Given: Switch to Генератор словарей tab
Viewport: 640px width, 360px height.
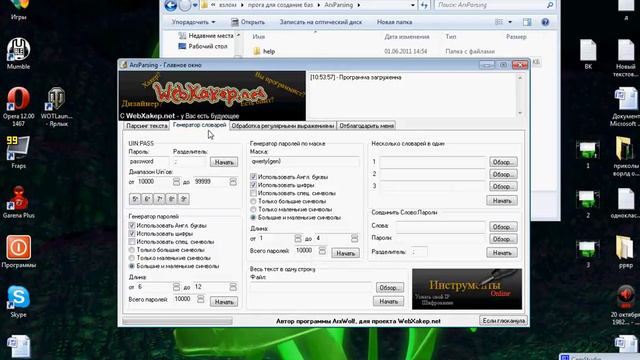Looking at the screenshot, I should (199, 125).
